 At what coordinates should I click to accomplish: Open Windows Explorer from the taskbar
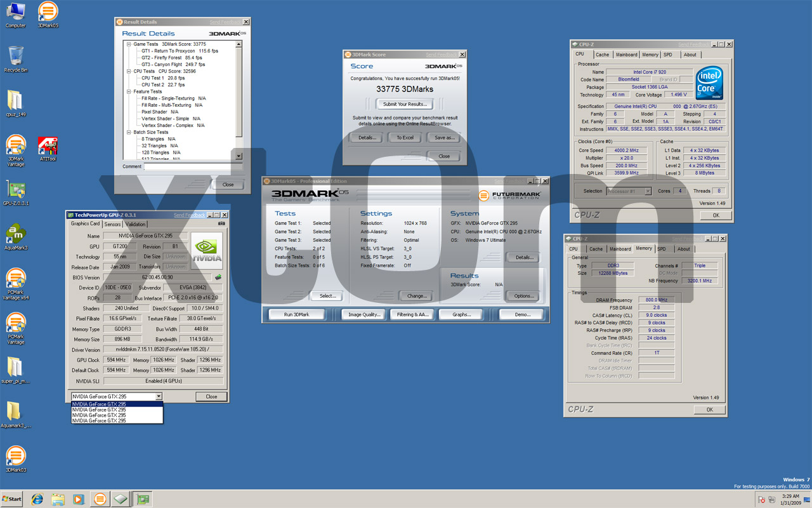[x=58, y=499]
